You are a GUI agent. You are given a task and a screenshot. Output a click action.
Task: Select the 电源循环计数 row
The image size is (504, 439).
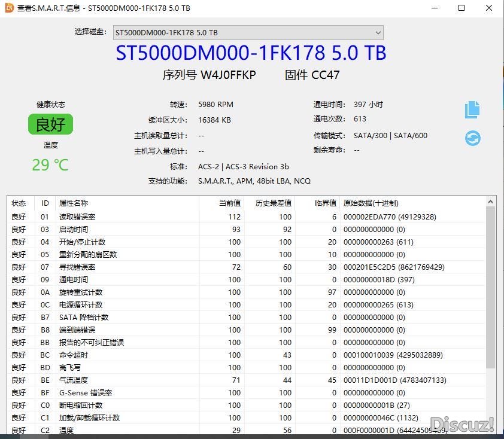pos(246,305)
